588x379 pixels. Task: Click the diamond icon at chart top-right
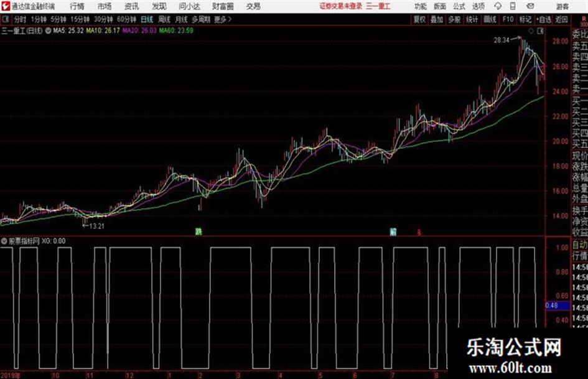(531, 31)
